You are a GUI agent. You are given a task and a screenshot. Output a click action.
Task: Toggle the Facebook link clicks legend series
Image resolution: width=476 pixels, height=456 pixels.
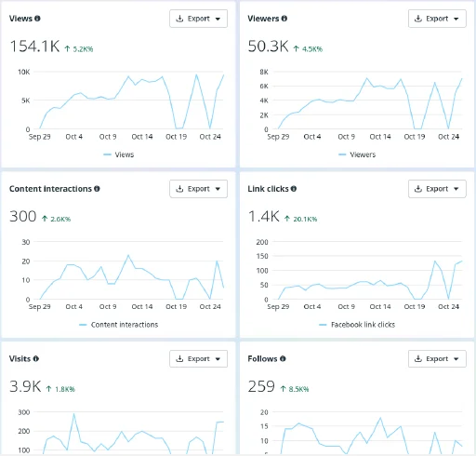click(357, 325)
